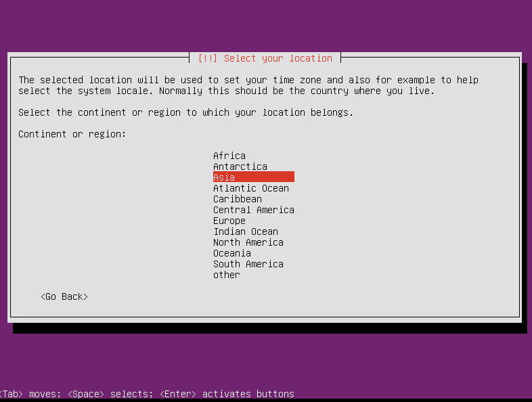The image size is (532, 402).
Task: Select Oceania in the region list
Action: click(232, 253)
